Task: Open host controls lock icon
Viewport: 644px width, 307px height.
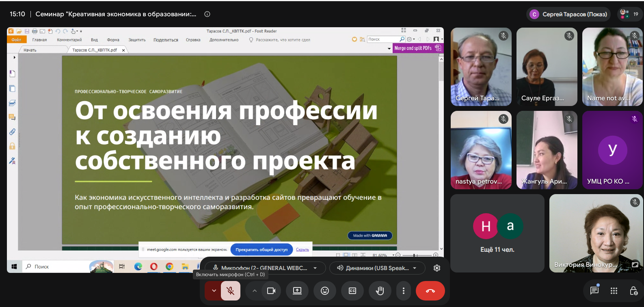Action: pos(633,290)
